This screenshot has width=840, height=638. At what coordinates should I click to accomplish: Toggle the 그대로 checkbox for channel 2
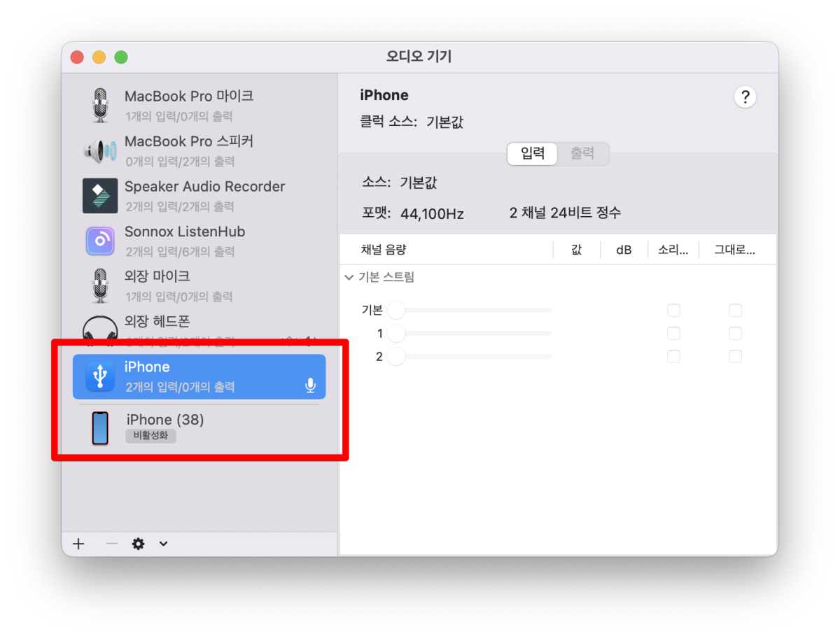coord(735,357)
